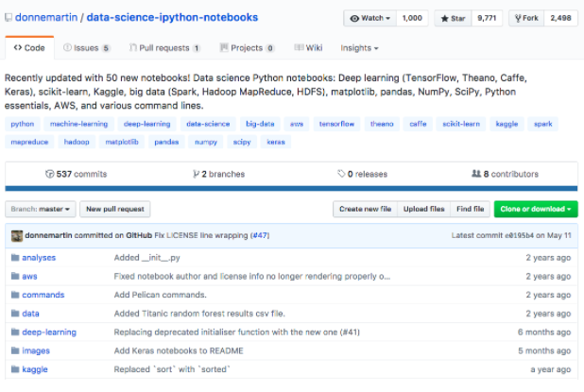Screen dimensions: 584x392
Task: Select the matplotlib topic tag
Action: 122,142
